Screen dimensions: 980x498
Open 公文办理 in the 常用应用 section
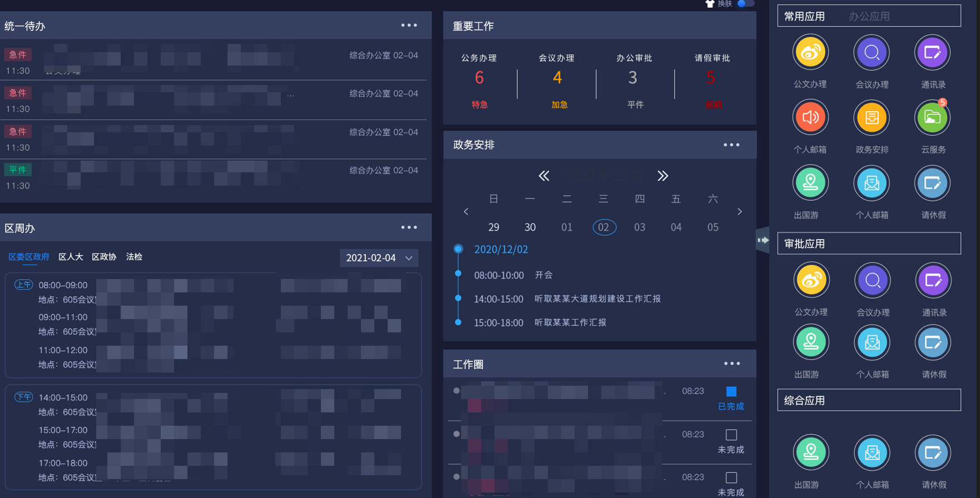point(810,53)
